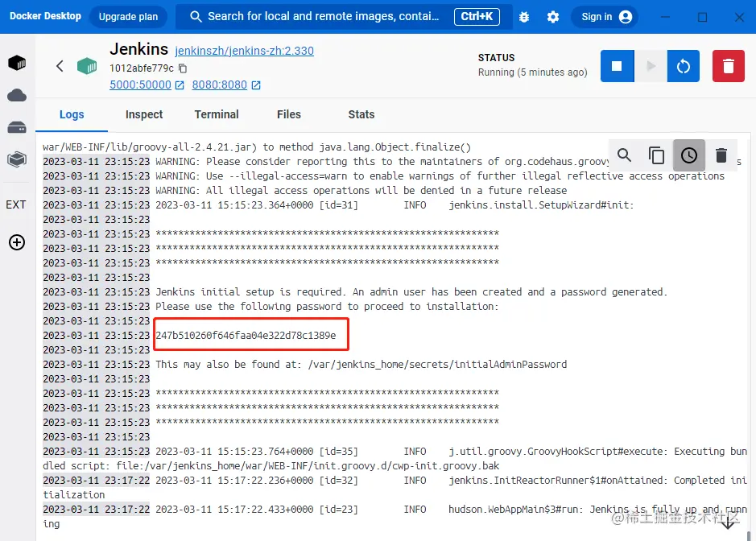Switch to the Logs tab
Image resolution: width=756 pixels, height=541 pixels.
pyautogui.click(x=72, y=114)
